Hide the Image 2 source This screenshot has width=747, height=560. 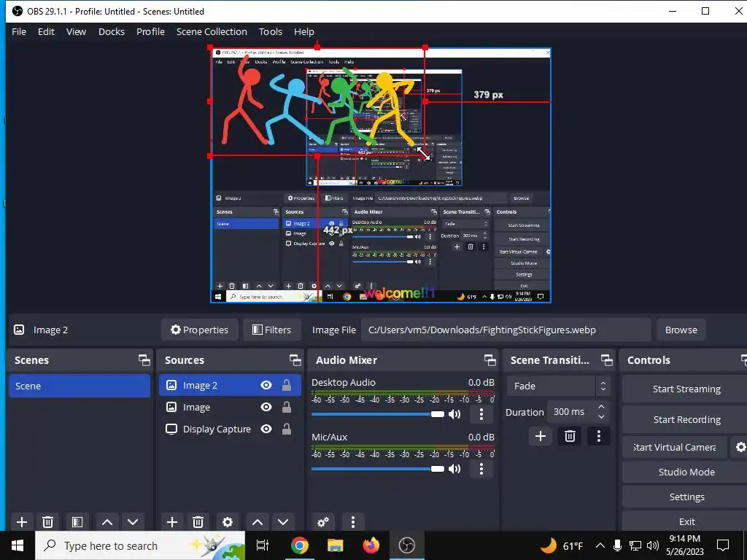(x=266, y=385)
